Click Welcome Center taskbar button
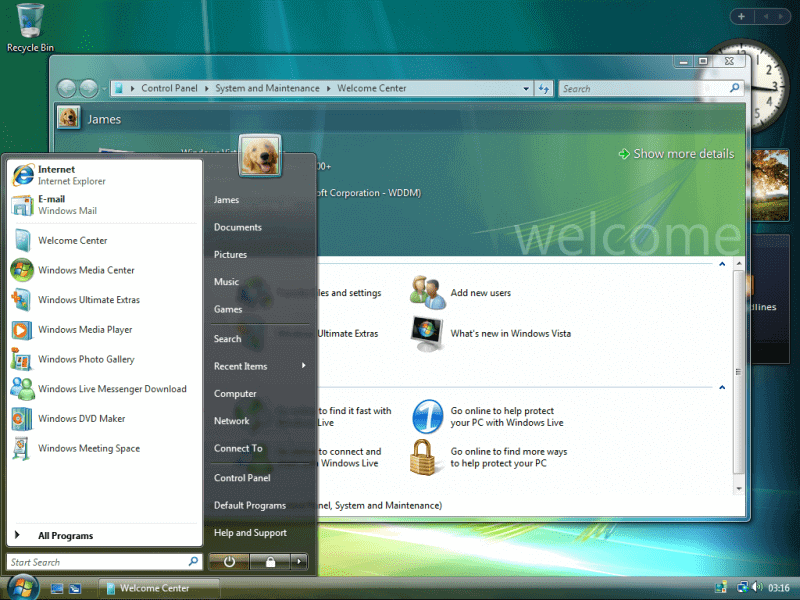 [159, 588]
